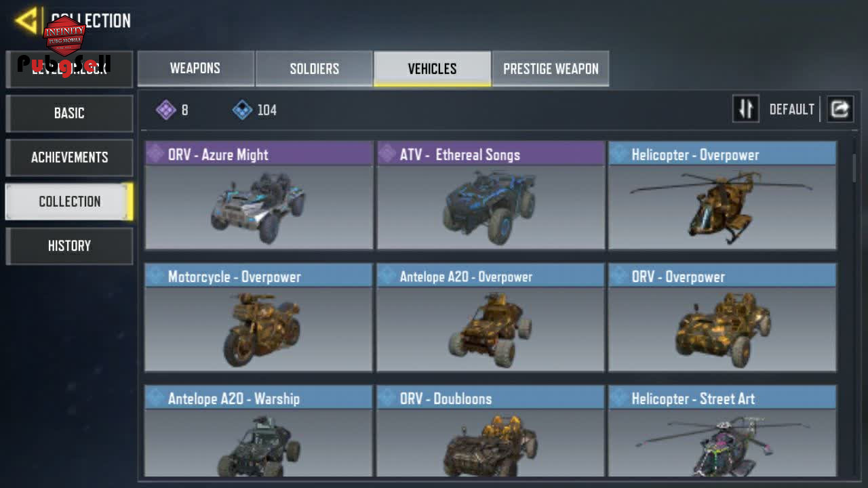Switch to the SOLDIERS tab
868x488 pixels.
[314, 68]
